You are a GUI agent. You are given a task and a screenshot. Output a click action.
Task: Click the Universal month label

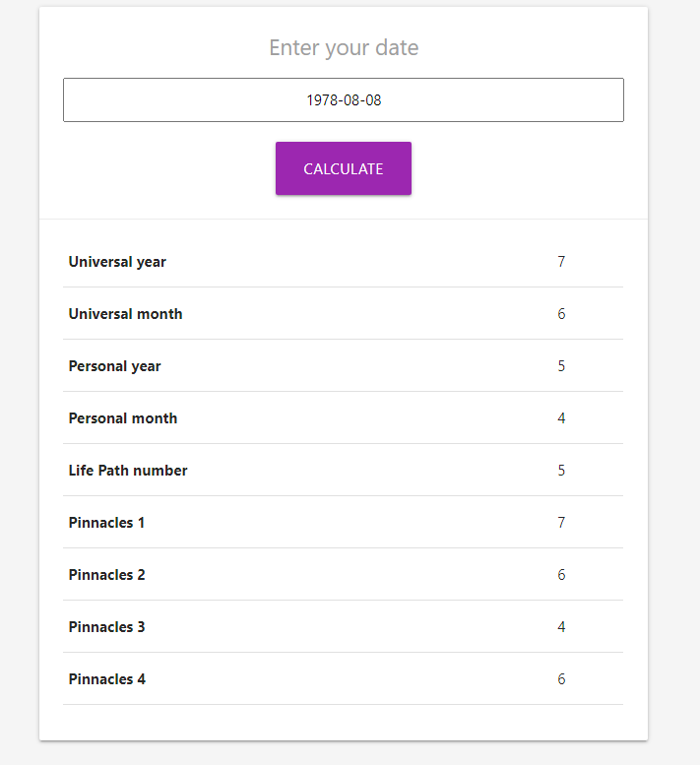pos(125,314)
